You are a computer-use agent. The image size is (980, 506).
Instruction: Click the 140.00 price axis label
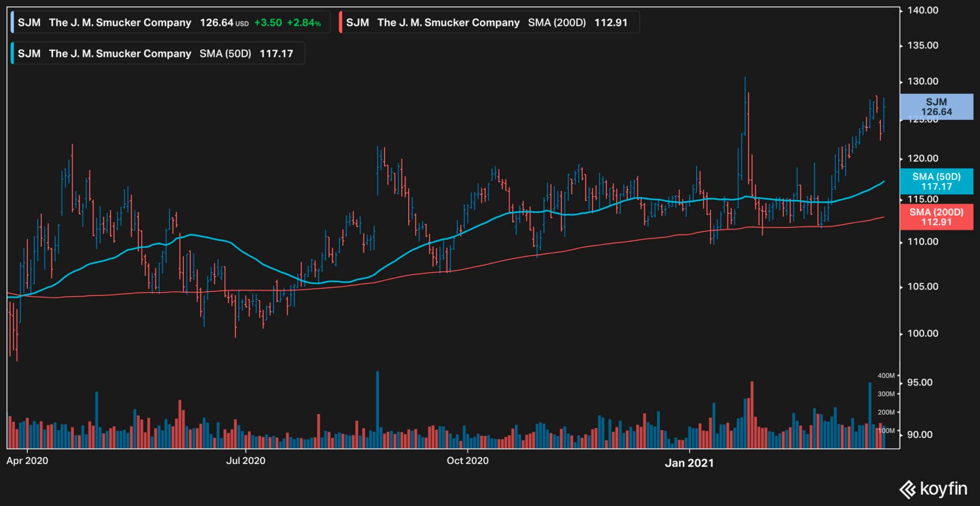pyautogui.click(x=923, y=10)
